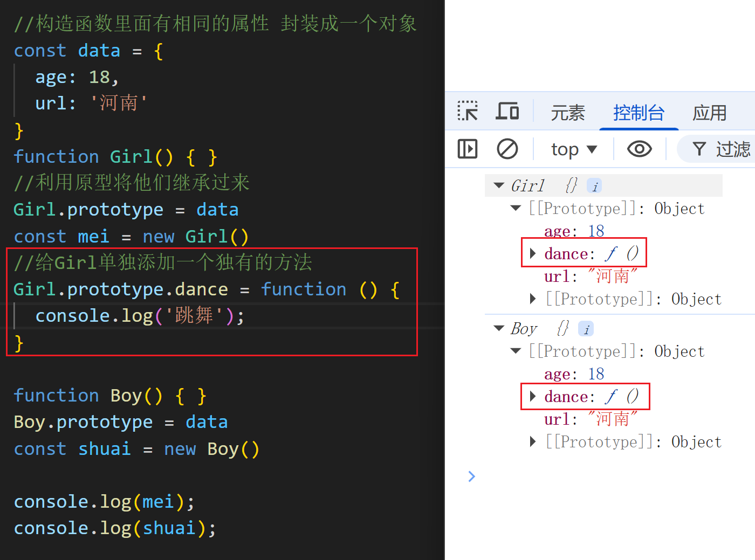Activate the inspect element picker icon
The width and height of the screenshot is (755, 560).
[x=468, y=111]
